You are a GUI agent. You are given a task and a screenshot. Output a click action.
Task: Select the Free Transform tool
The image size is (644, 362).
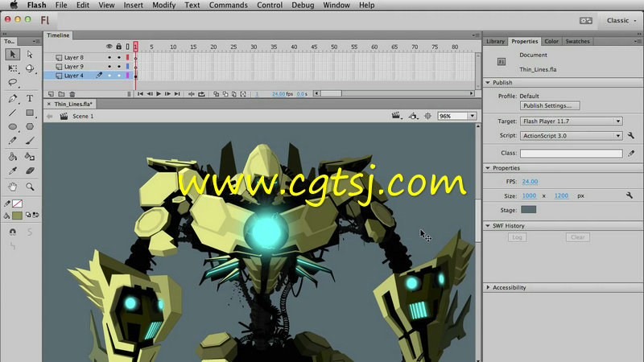[x=13, y=68]
